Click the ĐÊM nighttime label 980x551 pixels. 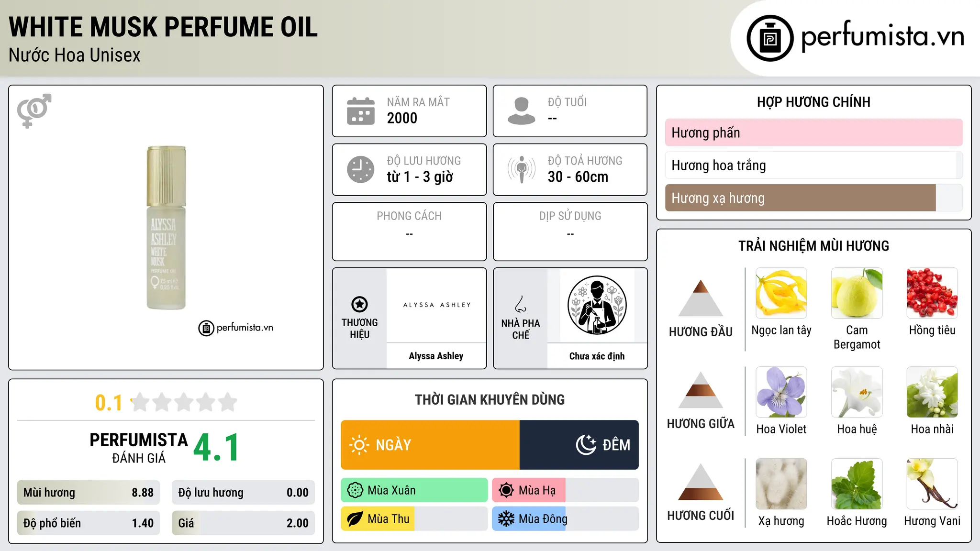pos(616,445)
